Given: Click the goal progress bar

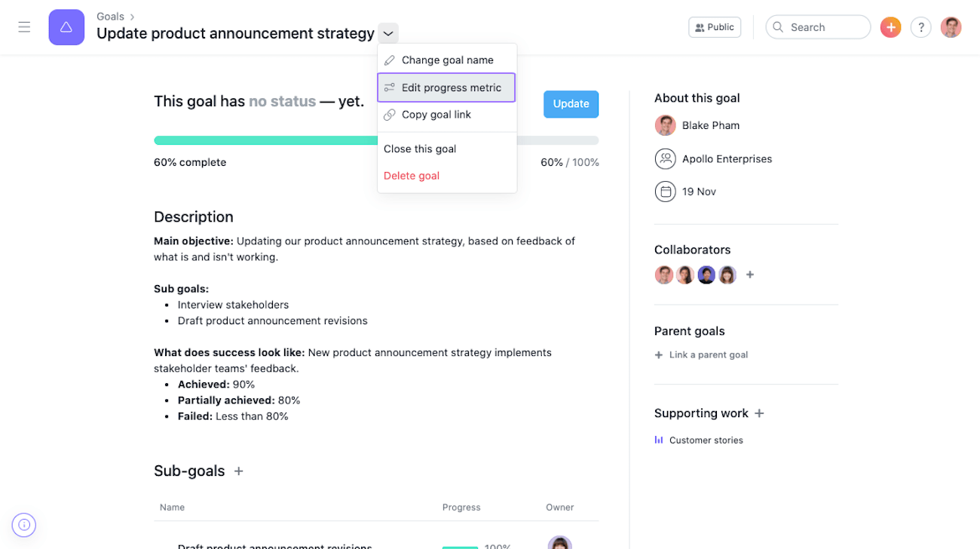Looking at the screenshot, I should (x=376, y=140).
